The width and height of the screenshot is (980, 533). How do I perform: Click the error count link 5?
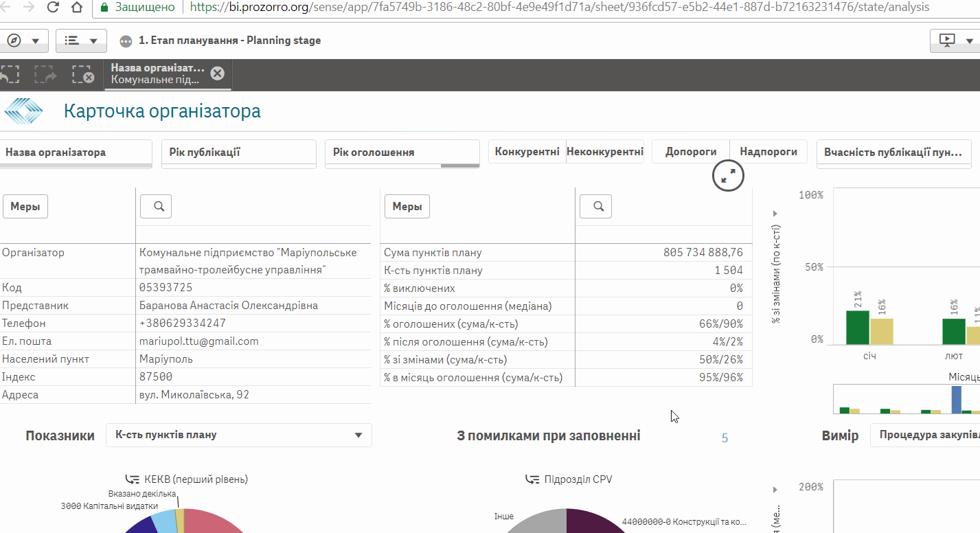725,438
